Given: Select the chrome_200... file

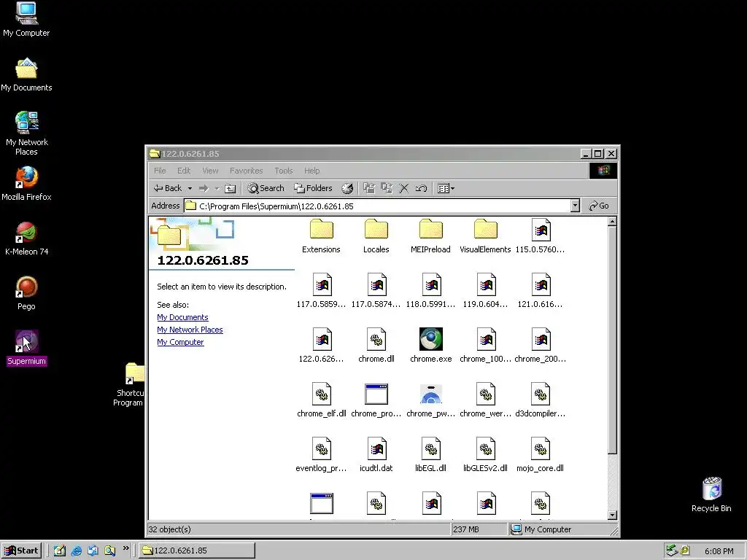Looking at the screenshot, I should tap(541, 346).
